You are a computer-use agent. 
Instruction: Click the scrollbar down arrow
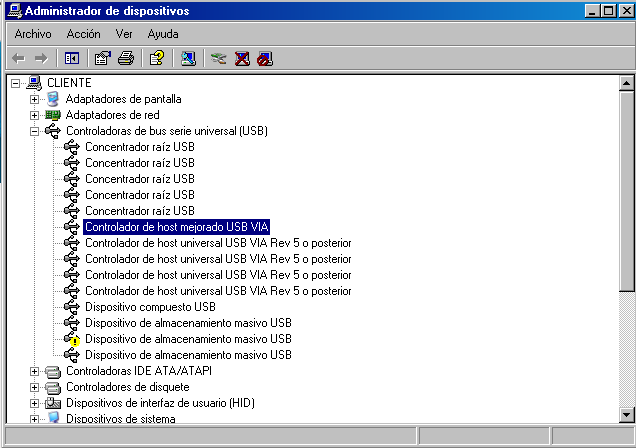pos(627,415)
